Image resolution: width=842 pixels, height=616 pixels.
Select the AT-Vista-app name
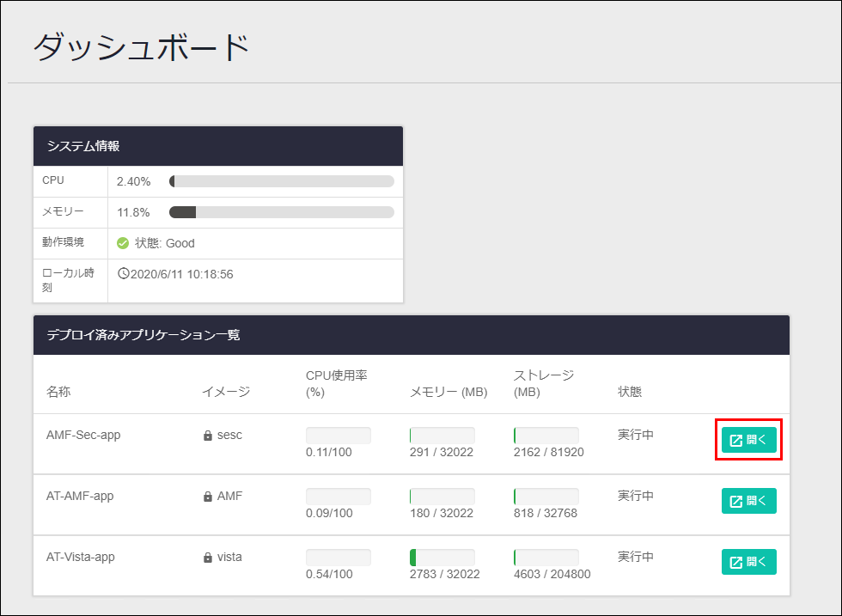point(81,557)
